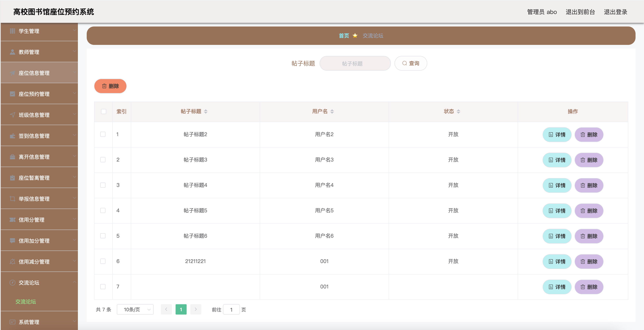Delete the 帖子标题6 row
Image resolution: width=644 pixels, height=330 pixels.
(x=589, y=236)
